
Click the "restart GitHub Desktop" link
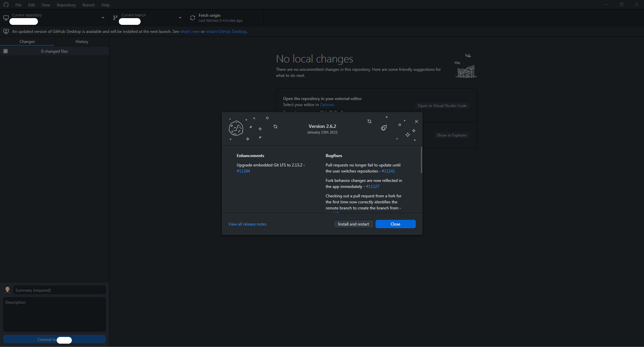click(226, 32)
